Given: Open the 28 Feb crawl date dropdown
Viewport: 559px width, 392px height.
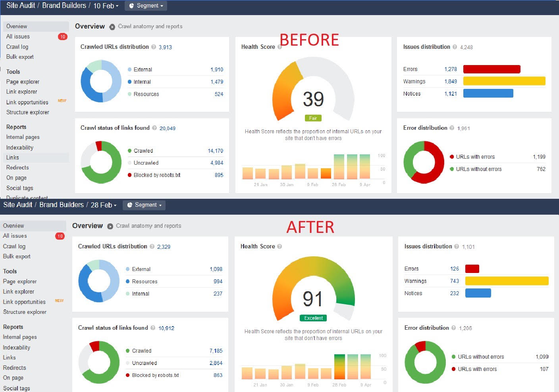Looking at the screenshot, I should pos(104,205).
